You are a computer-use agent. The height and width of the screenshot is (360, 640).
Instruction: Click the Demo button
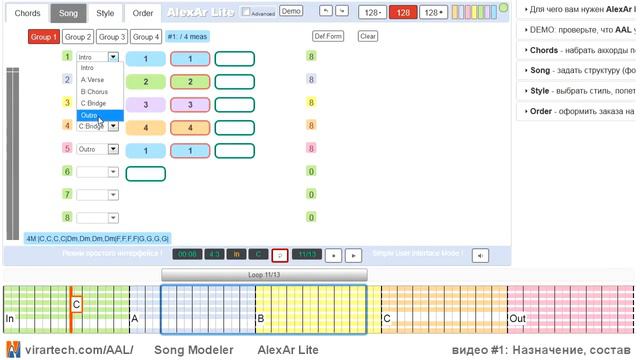click(x=291, y=11)
